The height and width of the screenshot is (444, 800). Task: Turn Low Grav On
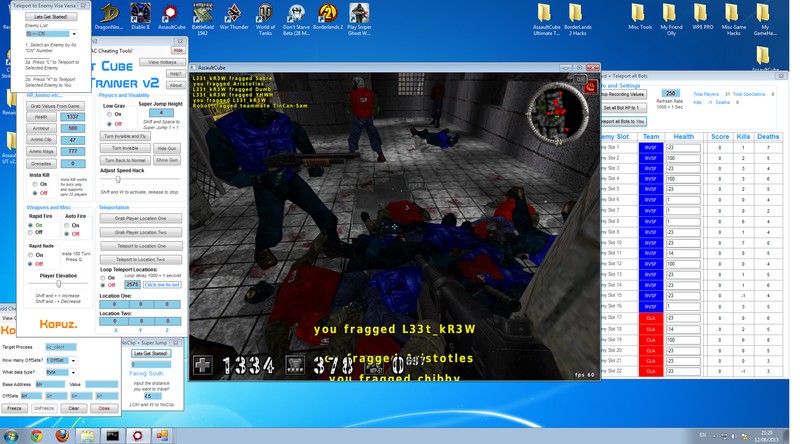[109, 114]
